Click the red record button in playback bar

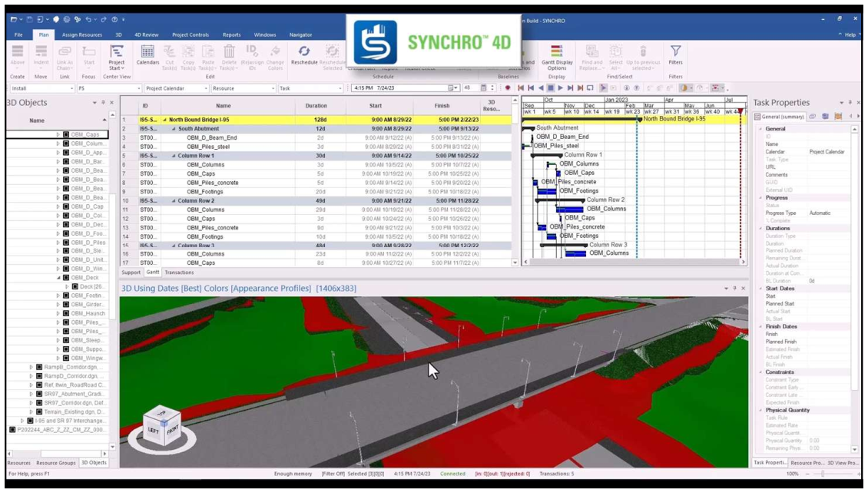point(508,88)
